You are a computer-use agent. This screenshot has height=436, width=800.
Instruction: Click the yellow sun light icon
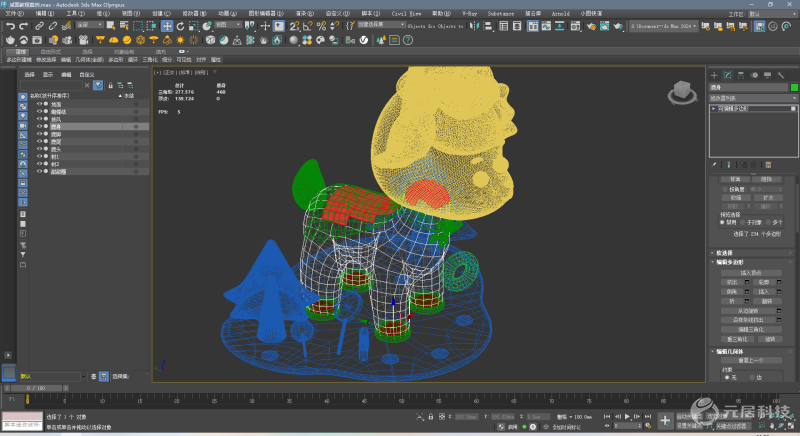tap(180, 40)
